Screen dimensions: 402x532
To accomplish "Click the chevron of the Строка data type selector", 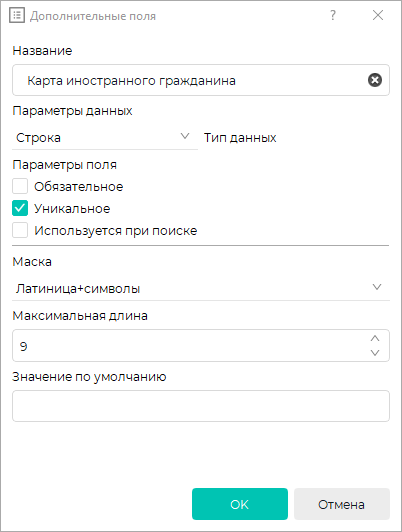I will [x=185, y=136].
